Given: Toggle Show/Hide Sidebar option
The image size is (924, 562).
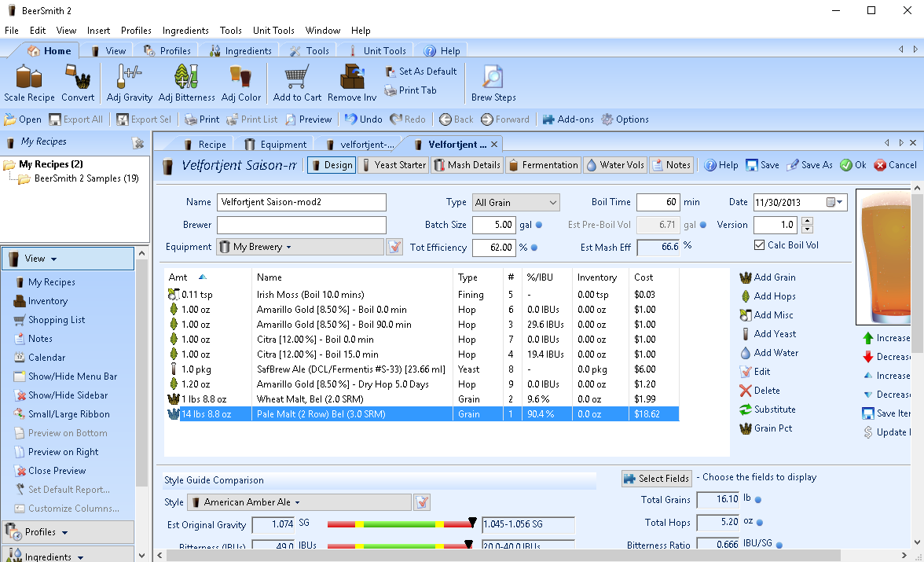Looking at the screenshot, I should coord(68,395).
